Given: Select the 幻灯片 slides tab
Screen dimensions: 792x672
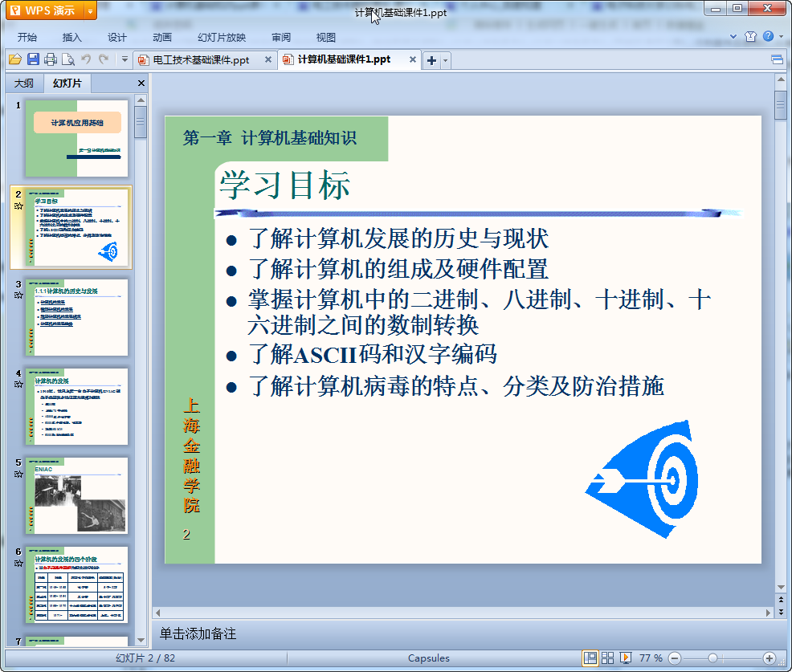Looking at the screenshot, I should [x=67, y=83].
